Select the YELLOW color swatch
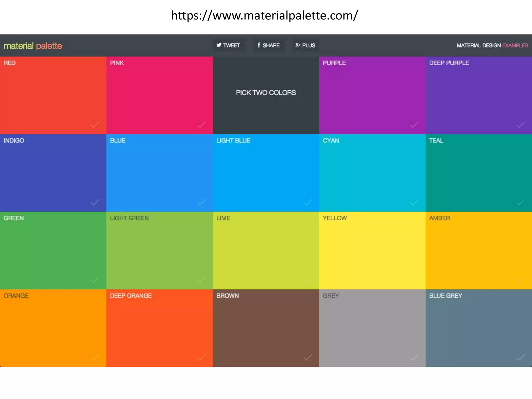The height and width of the screenshot is (399, 532). click(372, 251)
